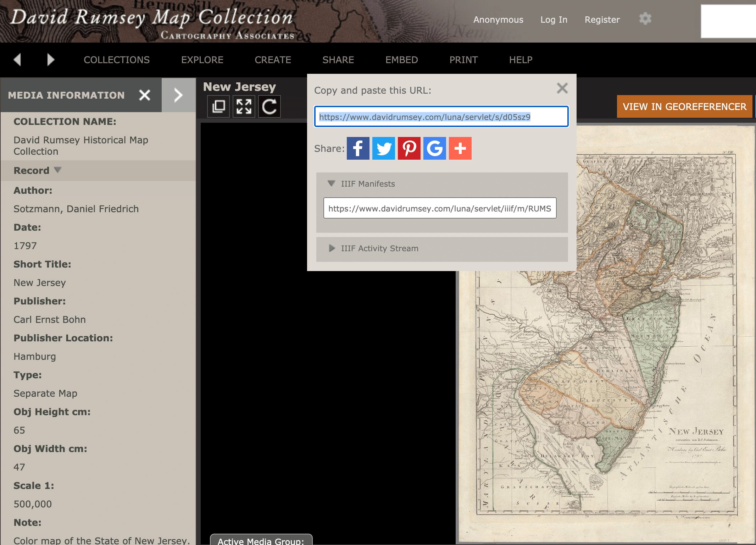The height and width of the screenshot is (545, 756).
Task: Close the share URL popup
Action: (562, 88)
